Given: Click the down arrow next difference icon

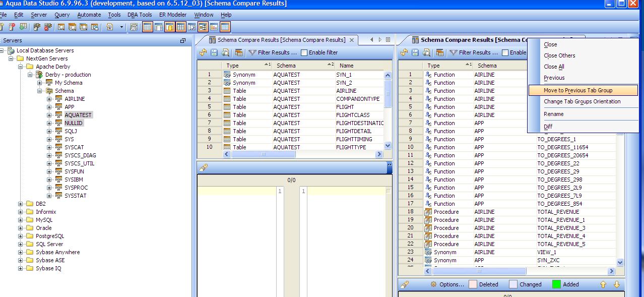Looking at the screenshot, I should (616, 284).
